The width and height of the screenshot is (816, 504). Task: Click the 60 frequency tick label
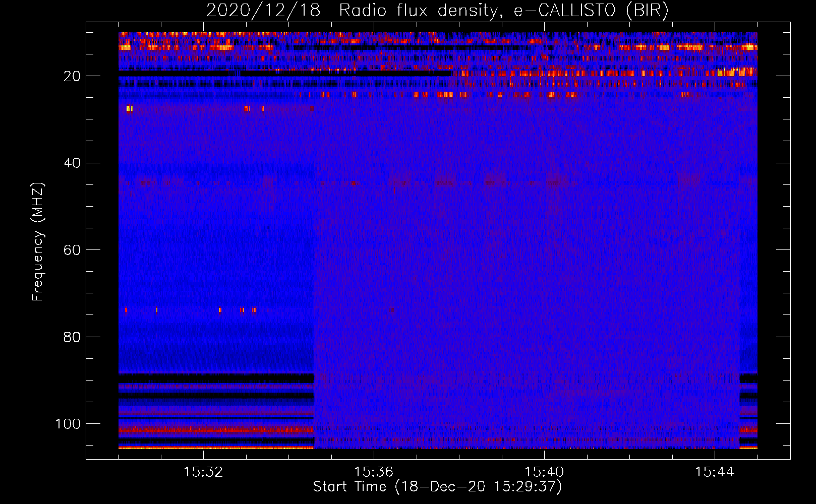coord(72,250)
